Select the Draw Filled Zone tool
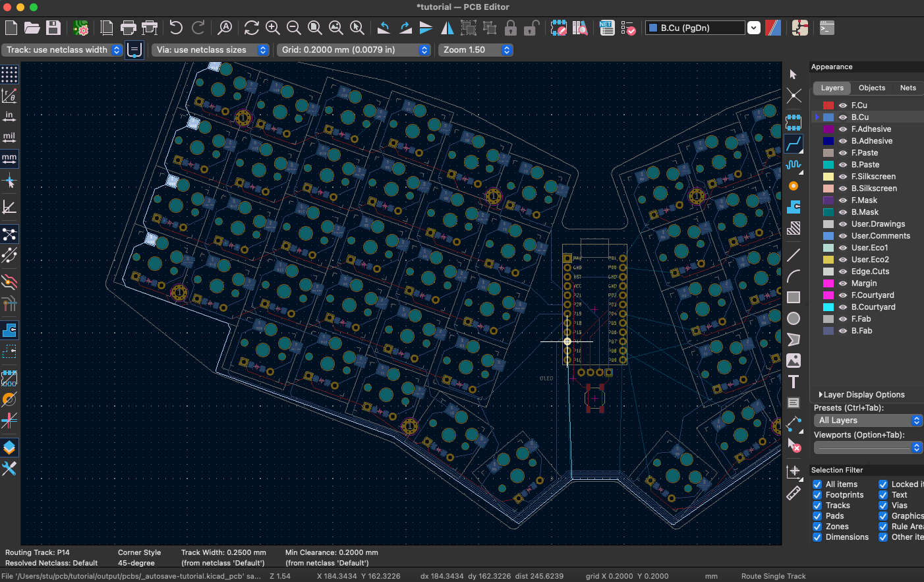 click(794, 208)
